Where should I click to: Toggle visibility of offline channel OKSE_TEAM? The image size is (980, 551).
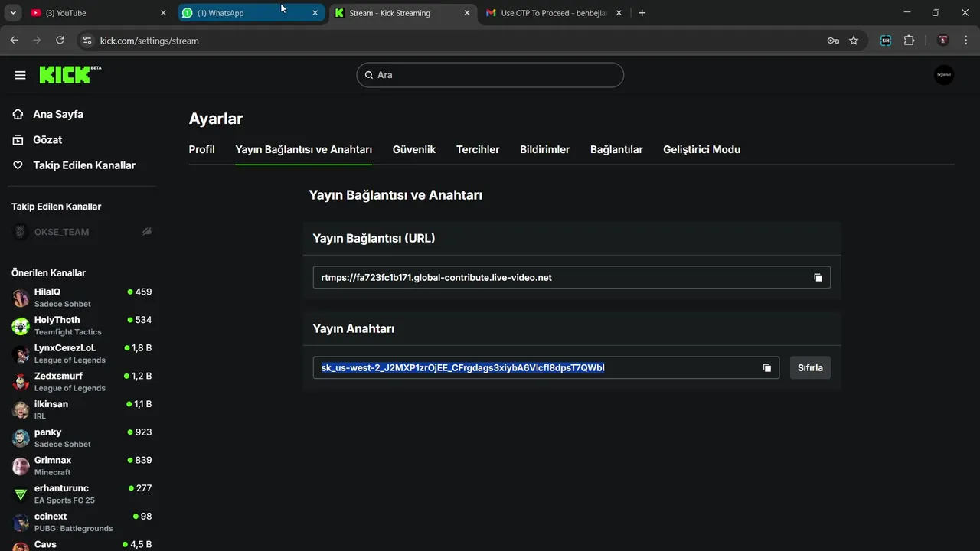[146, 231]
